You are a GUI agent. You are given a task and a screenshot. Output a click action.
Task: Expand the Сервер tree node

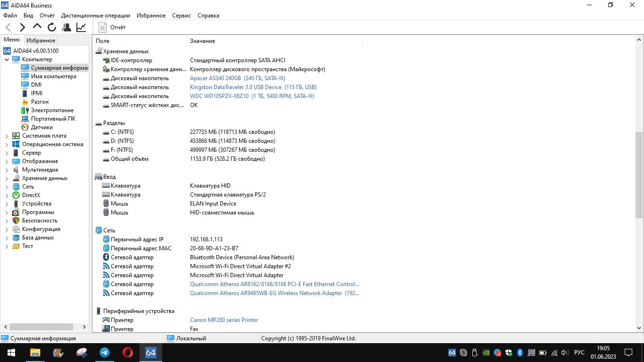click(x=7, y=153)
